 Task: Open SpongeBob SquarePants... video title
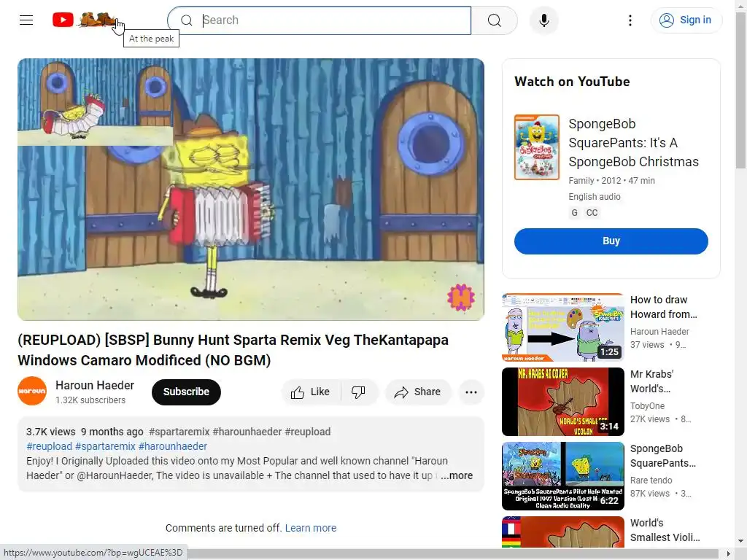(x=663, y=456)
